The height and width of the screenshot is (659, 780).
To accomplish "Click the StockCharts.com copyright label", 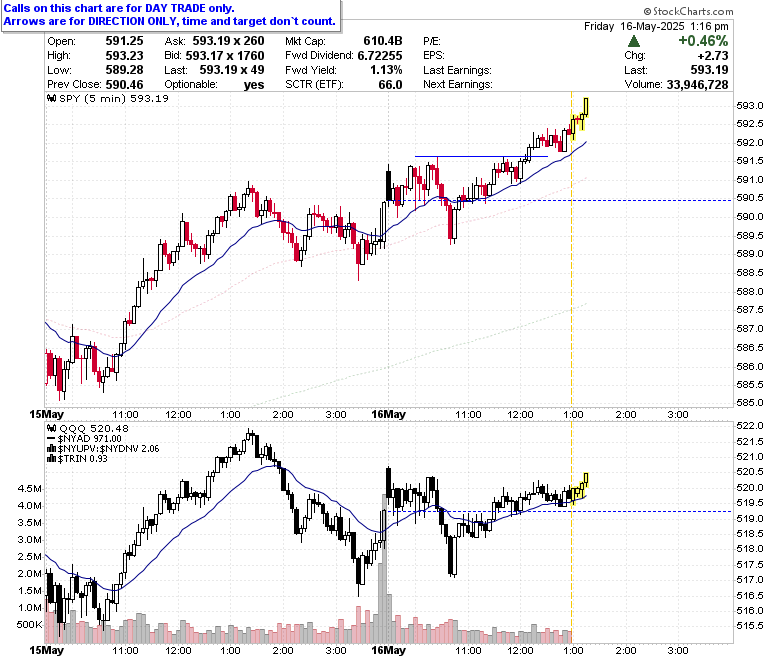I will [x=688, y=11].
